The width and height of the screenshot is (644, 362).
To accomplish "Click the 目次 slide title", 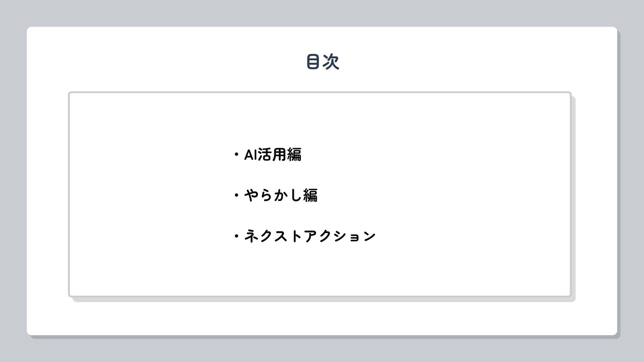I will click(x=323, y=62).
